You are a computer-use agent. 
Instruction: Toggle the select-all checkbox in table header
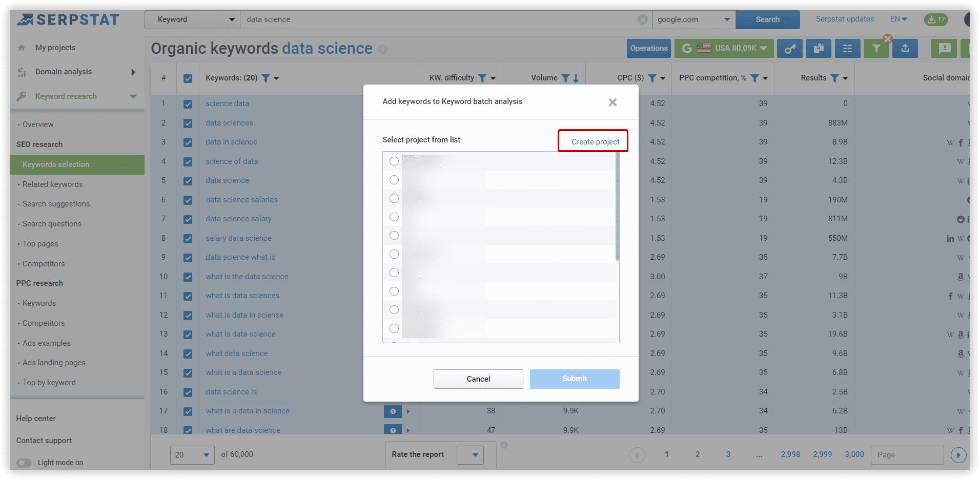click(x=188, y=78)
